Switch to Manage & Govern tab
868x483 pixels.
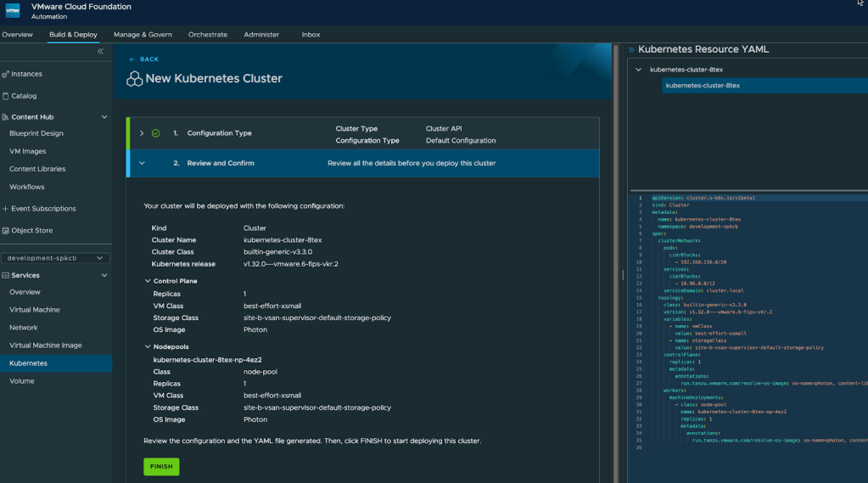click(143, 34)
